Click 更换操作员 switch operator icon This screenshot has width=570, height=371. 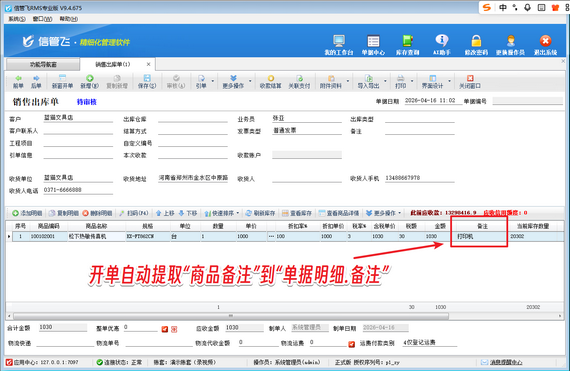pos(510,45)
